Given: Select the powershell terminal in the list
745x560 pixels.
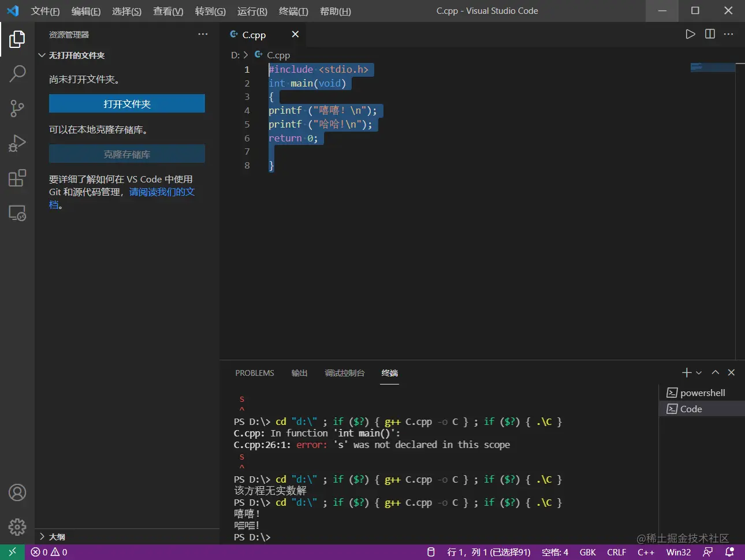Looking at the screenshot, I should [x=702, y=393].
